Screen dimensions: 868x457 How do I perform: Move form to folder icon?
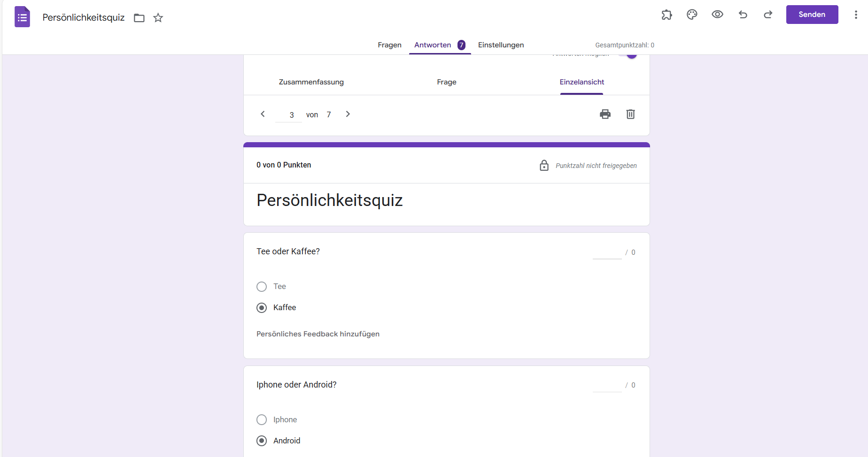pyautogui.click(x=139, y=18)
